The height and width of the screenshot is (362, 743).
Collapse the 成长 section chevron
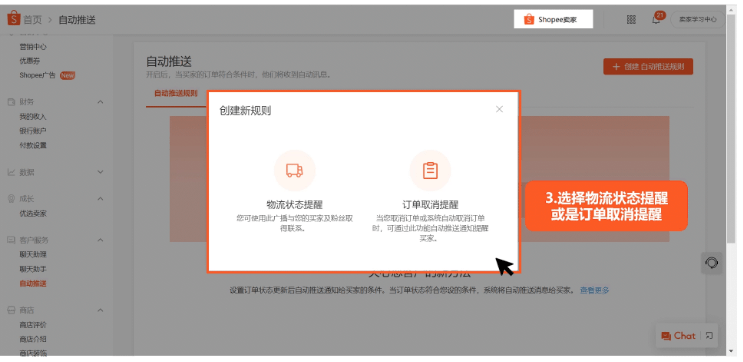click(x=100, y=199)
